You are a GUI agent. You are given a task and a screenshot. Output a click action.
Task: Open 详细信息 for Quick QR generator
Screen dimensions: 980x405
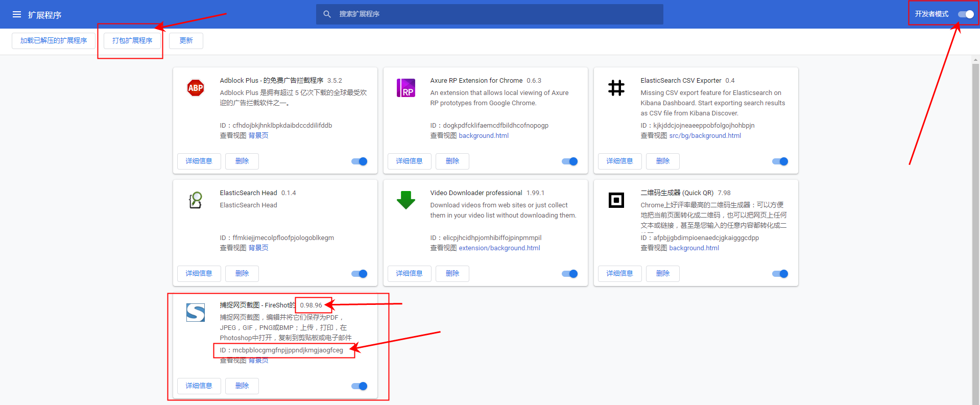[x=620, y=274]
